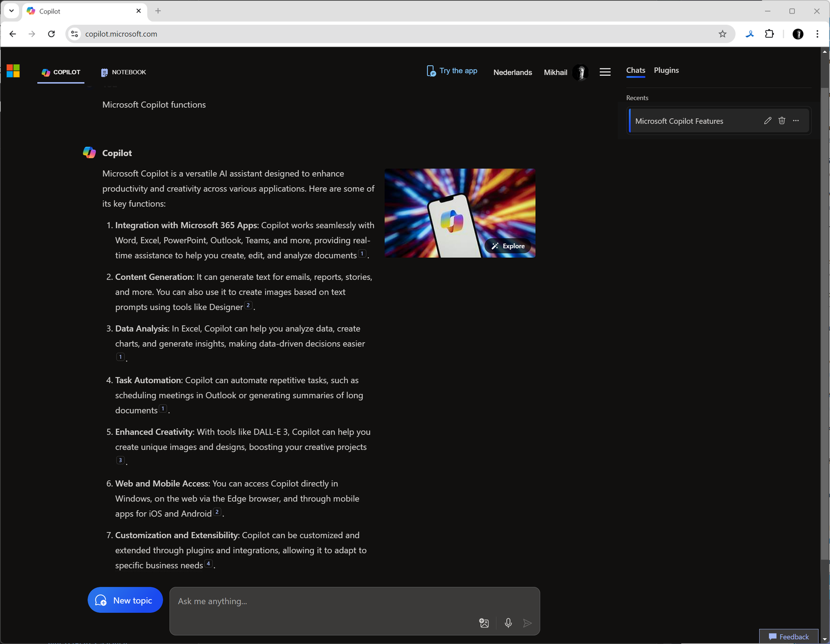
Task: Open citation 3 after Enhanced Creativity
Action: pos(120,460)
